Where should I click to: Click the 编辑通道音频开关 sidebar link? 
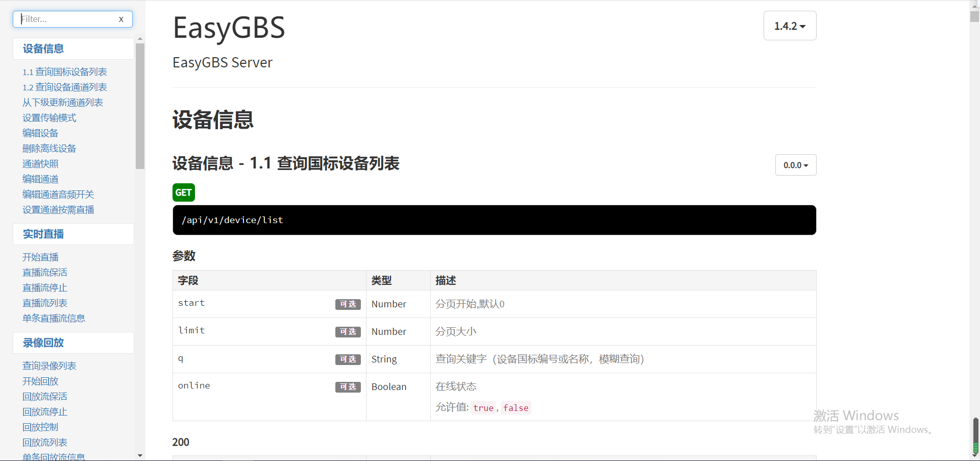coord(58,194)
